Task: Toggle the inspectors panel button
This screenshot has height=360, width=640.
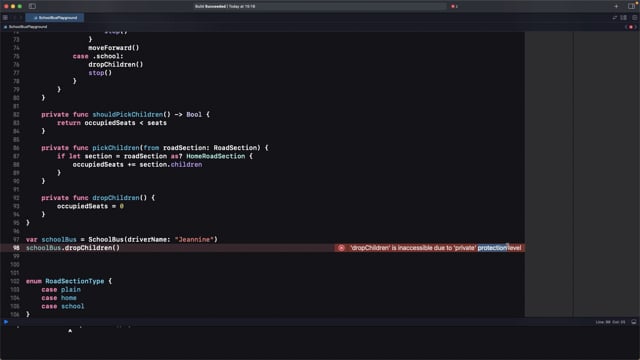Action: [631, 6]
